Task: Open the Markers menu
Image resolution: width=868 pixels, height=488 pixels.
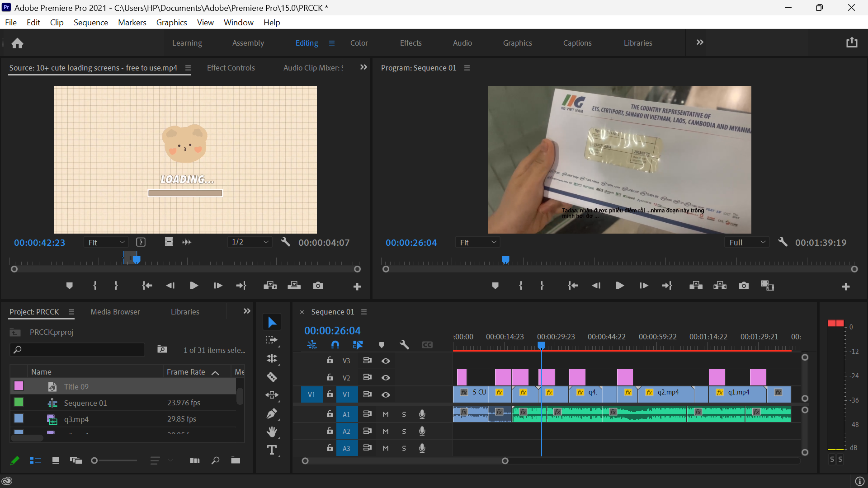Action: tap(132, 22)
